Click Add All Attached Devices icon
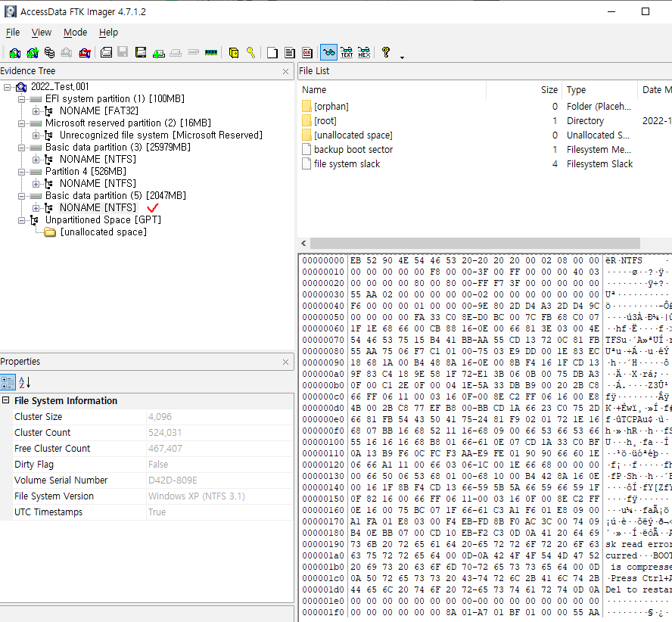The image size is (672, 622). tap(33, 53)
